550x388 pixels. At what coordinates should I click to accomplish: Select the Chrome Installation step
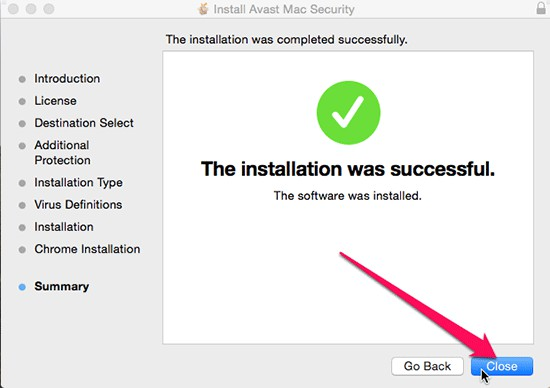87,249
